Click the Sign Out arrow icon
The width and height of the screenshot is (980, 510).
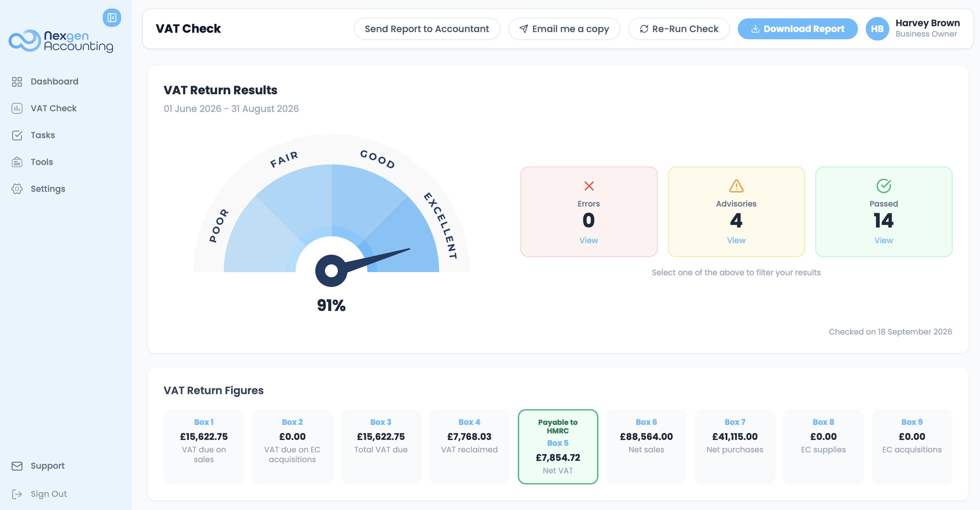[17, 494]
